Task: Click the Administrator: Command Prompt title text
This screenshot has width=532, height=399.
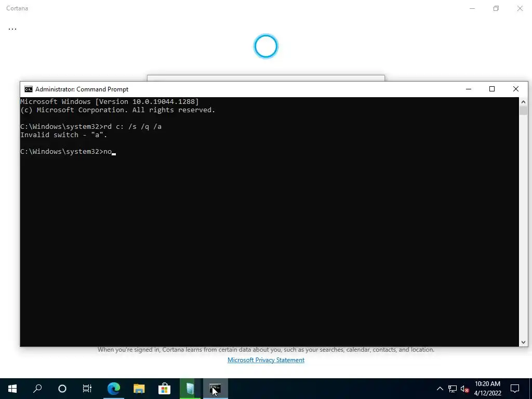Action: tap(82, 89)
